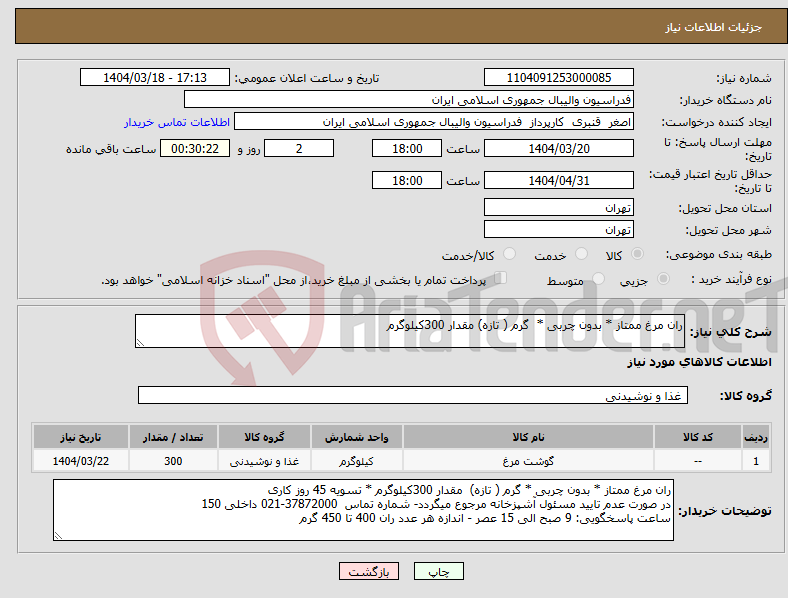Click the بازگشت (back) button
The width and height of the screenshot is (788, 598).
coord(369,571)
